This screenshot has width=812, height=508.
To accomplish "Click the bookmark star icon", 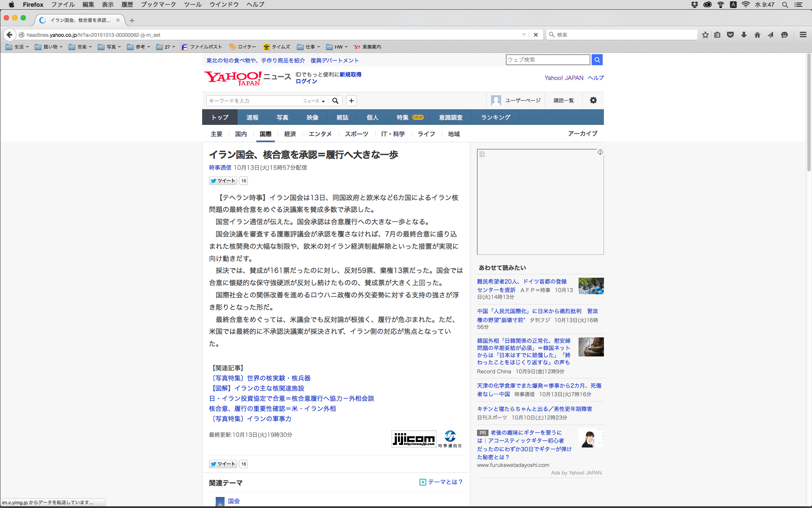I will pyautogui.click(x=705, y=35).
